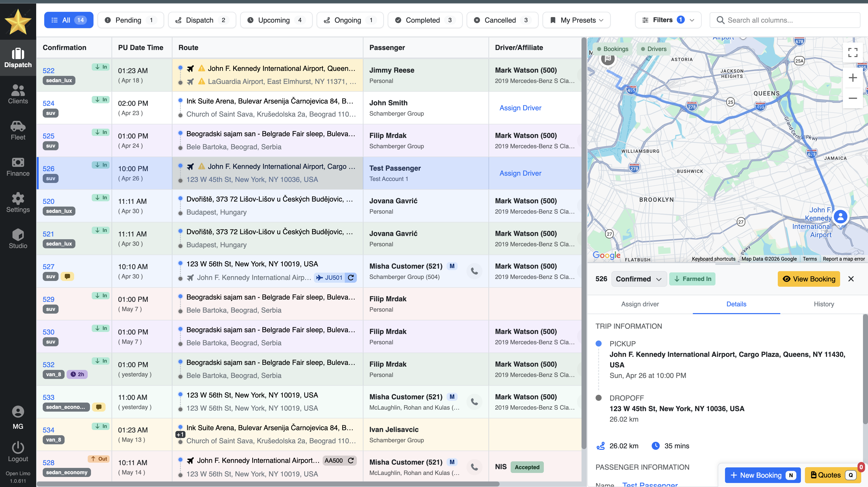Image resolution: width=868 pixels, height=487 pixels.
Task: Toggle the Farmed In tag
Action: [x=692, y=279]
